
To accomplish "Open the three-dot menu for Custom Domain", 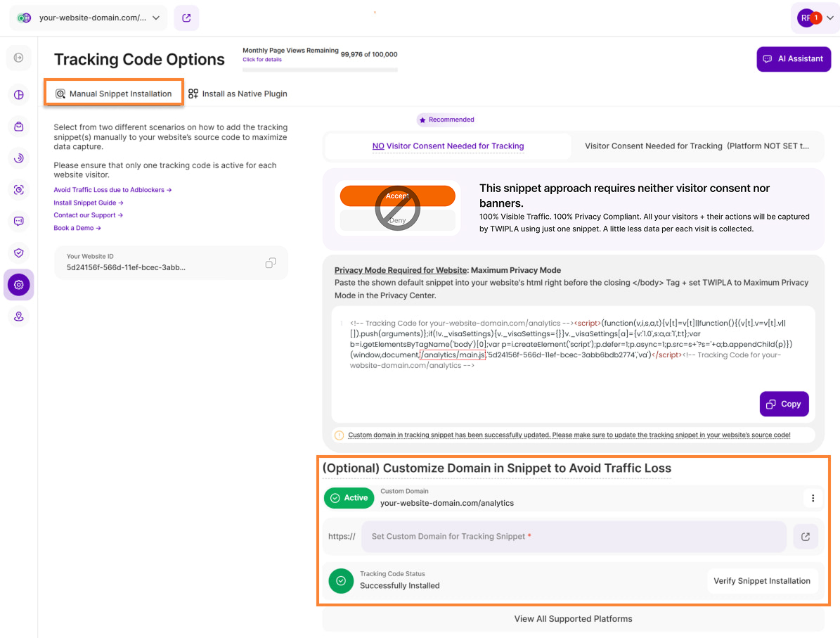I will (813, 498).
